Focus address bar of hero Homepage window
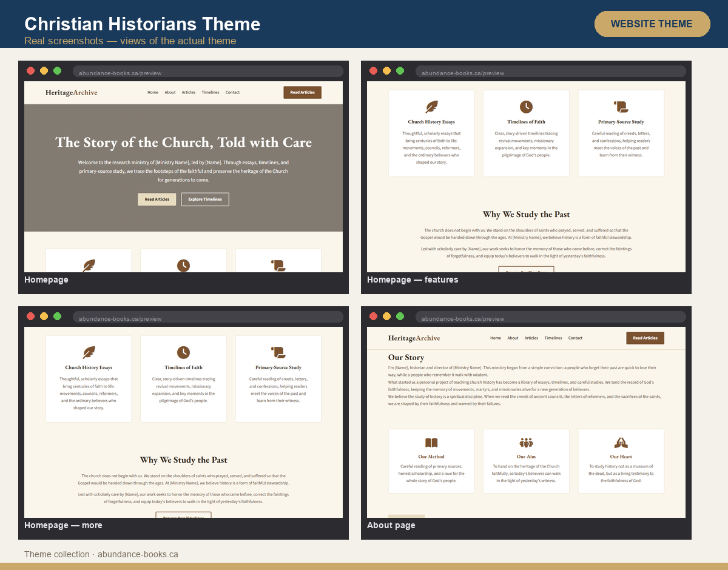 [x=208, y=72]
